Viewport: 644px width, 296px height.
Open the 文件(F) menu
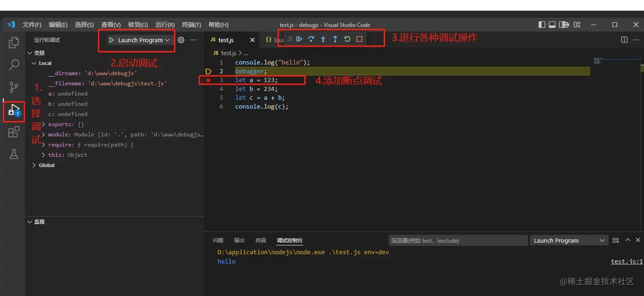coord(32,25)
